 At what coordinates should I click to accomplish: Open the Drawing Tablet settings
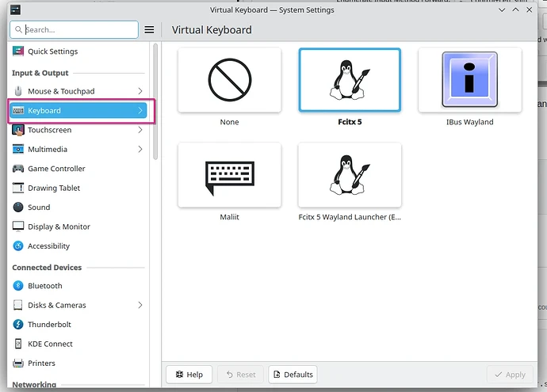click(x=54, y=188)
